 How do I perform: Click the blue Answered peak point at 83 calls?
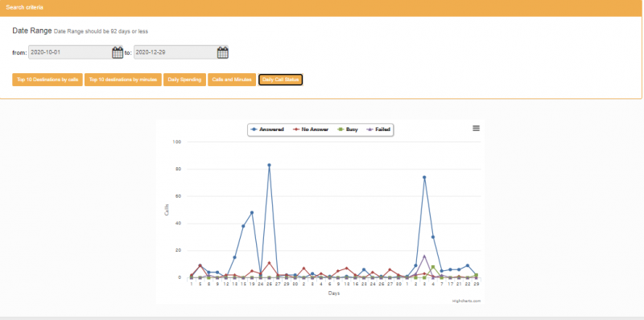269,165
